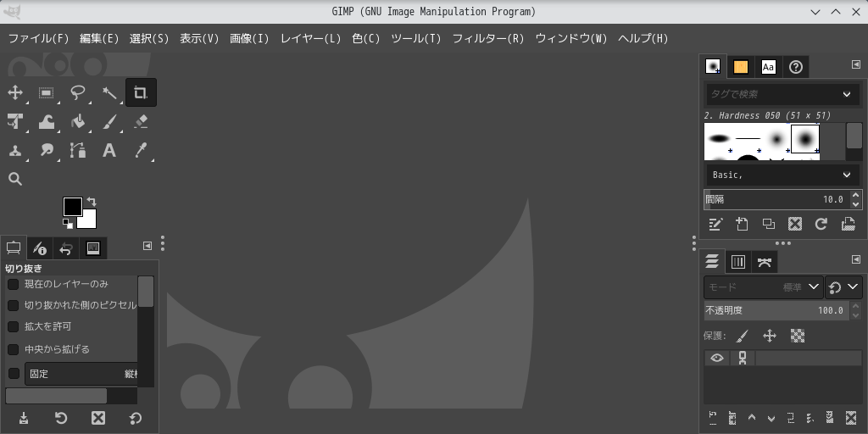Image resolution: width=868 pixels, height=434 pixels.
Task: Click the Create new brush icon
Action: 742,224
